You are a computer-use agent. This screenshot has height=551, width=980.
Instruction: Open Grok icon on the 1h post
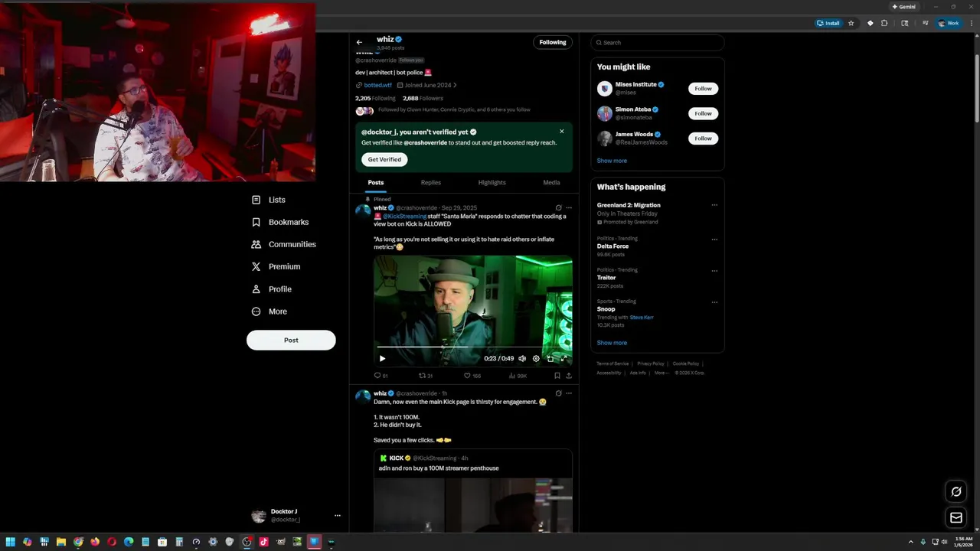coord(558,393)
